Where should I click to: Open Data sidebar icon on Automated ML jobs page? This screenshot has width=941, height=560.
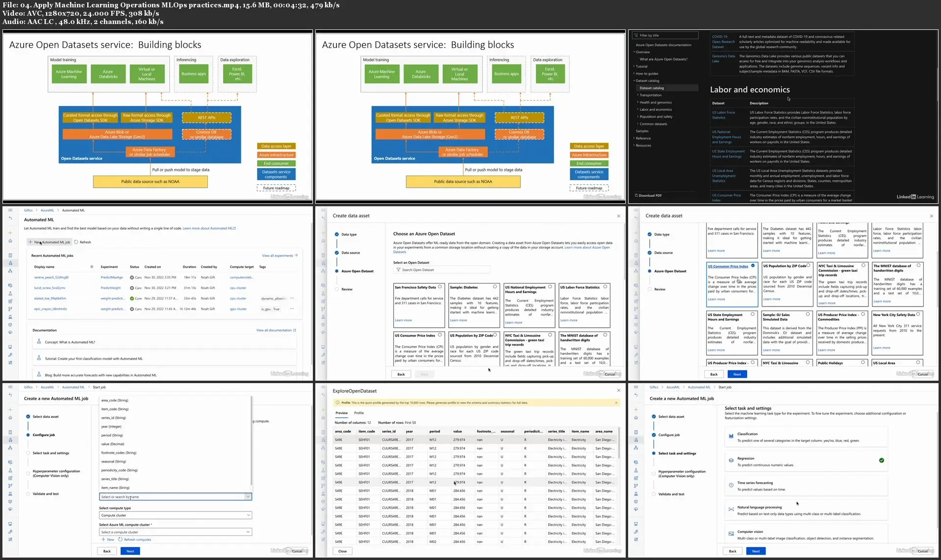[x=10, y=286]
